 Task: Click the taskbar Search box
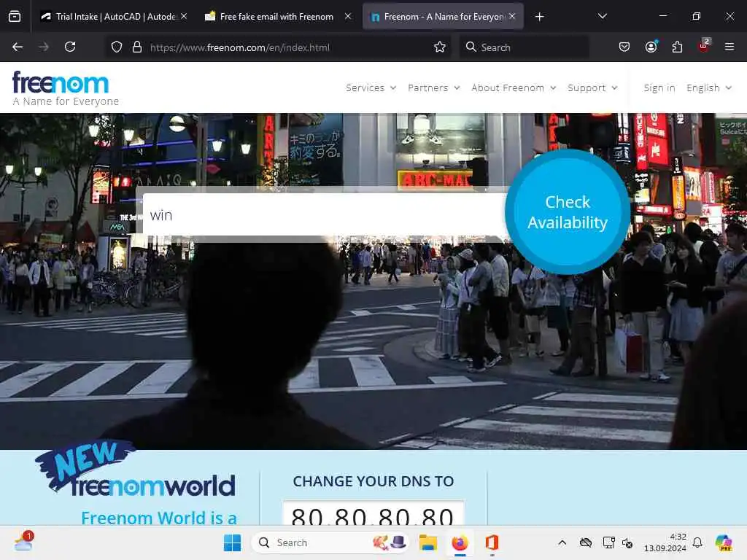330,542
